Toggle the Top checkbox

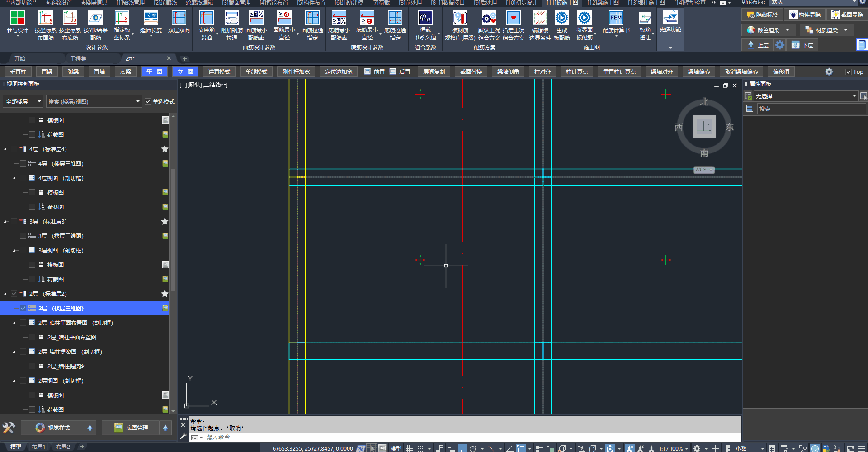point(849,72)
